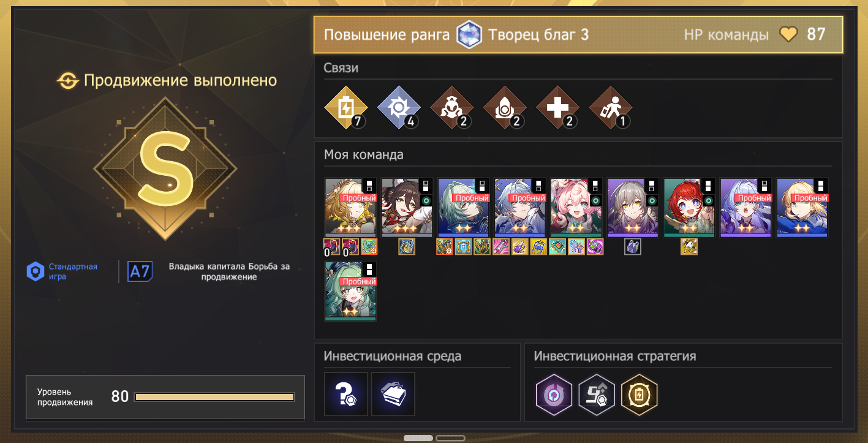
Task: Click the A7 difficulty badge
Action: point(140,271)
